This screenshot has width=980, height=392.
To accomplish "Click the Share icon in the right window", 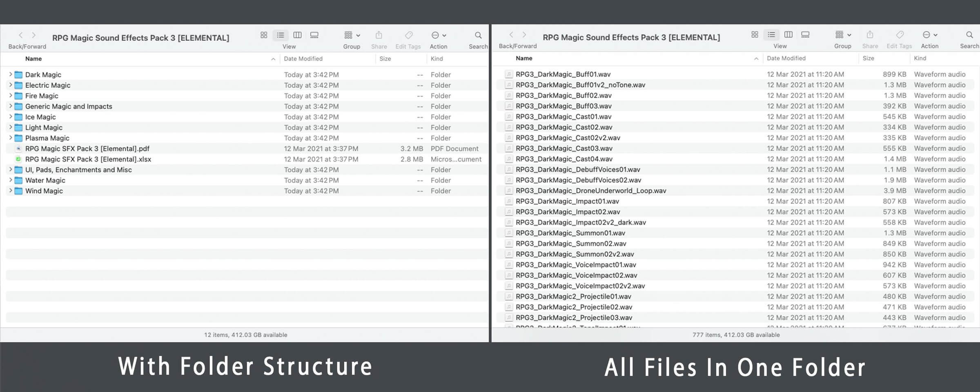I will coord(870,35).
